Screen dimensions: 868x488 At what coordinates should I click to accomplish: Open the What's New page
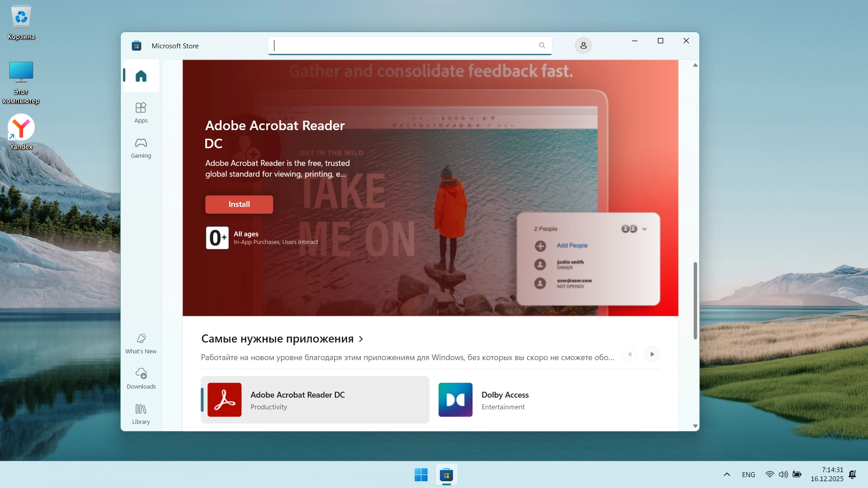(x=141, y=343)
